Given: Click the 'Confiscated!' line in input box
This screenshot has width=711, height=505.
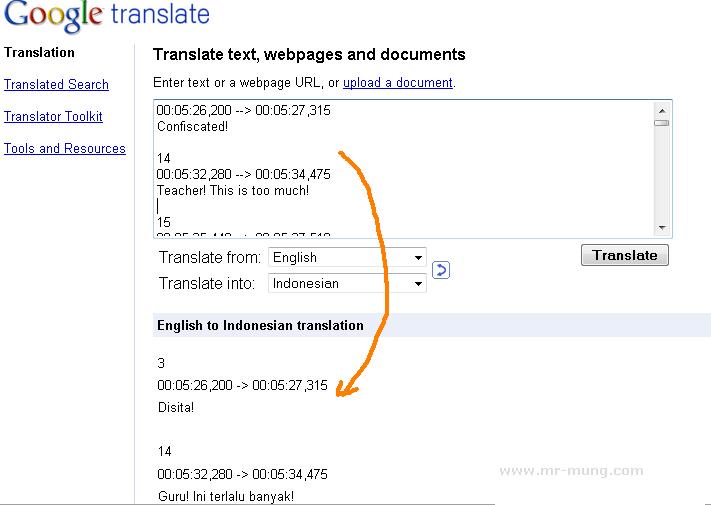Looking at the screenshot, I should pyautogui.click(x=192, y=126).
